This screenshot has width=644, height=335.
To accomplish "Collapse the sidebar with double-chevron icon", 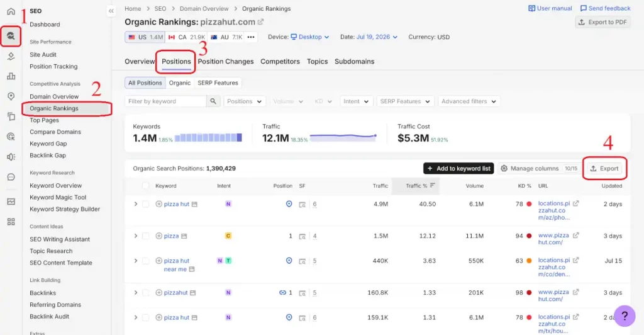I will pyautogui.click(x=111, y=11).
